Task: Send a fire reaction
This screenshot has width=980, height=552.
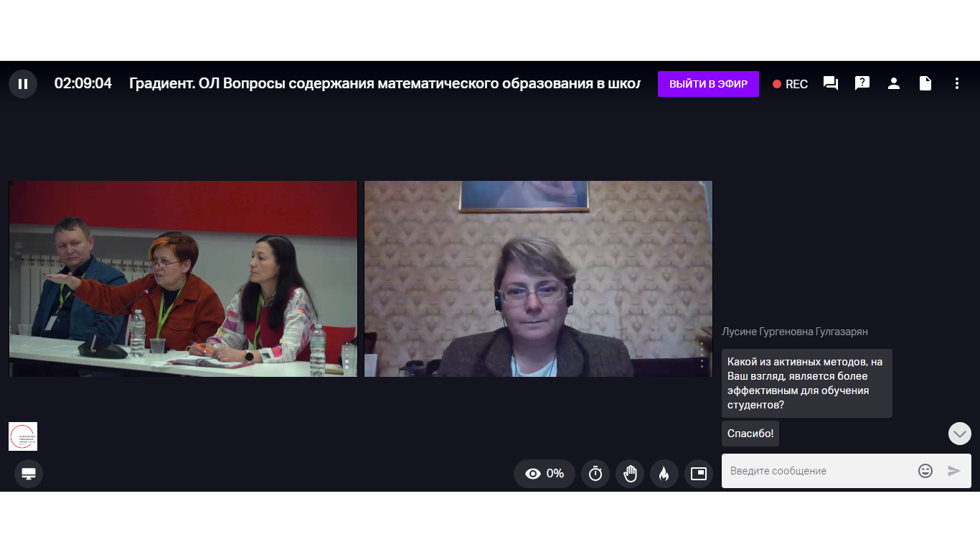Action: tap(664, 474)
